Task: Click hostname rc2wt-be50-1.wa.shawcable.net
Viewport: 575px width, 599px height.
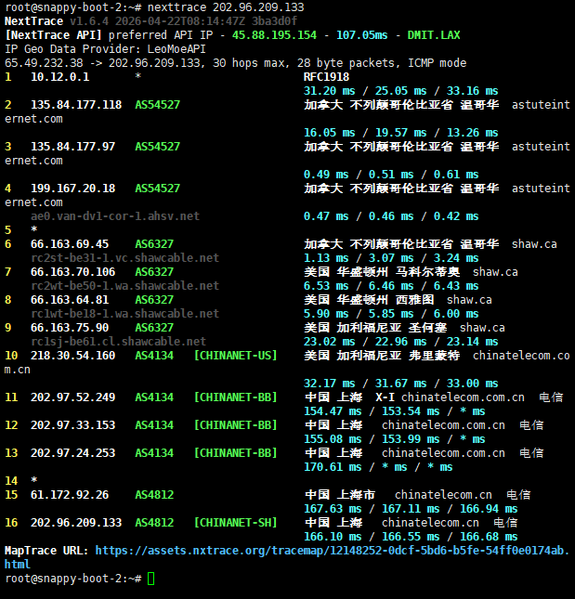Action: [125, 285]
